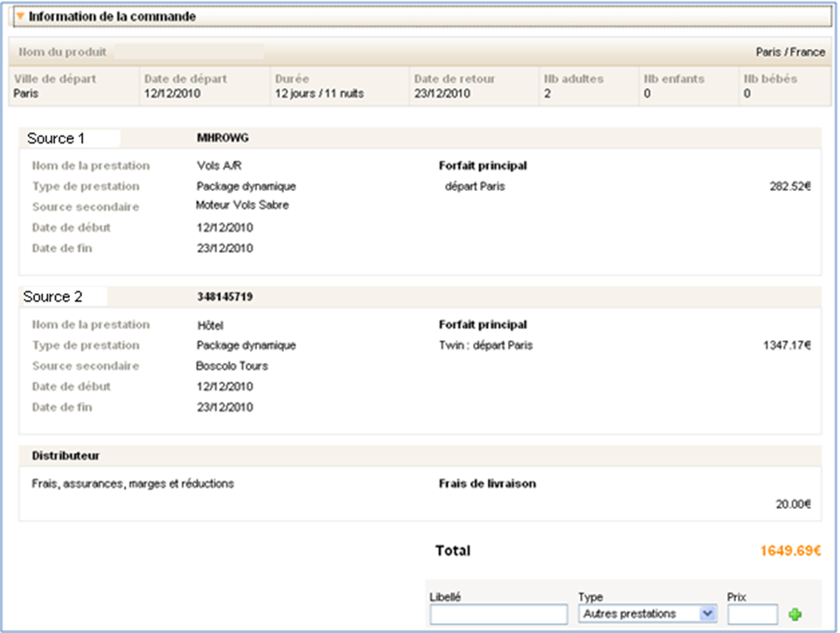
Task: Click the 12 jours / 11 nuits duration
Action: coord(319,94)
